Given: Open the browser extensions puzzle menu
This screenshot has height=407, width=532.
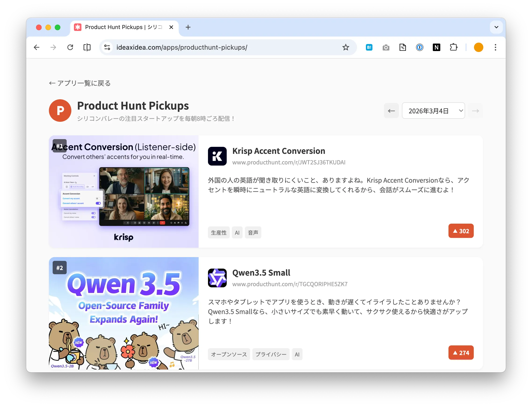Looking at the screenshot, I should 454,47.
